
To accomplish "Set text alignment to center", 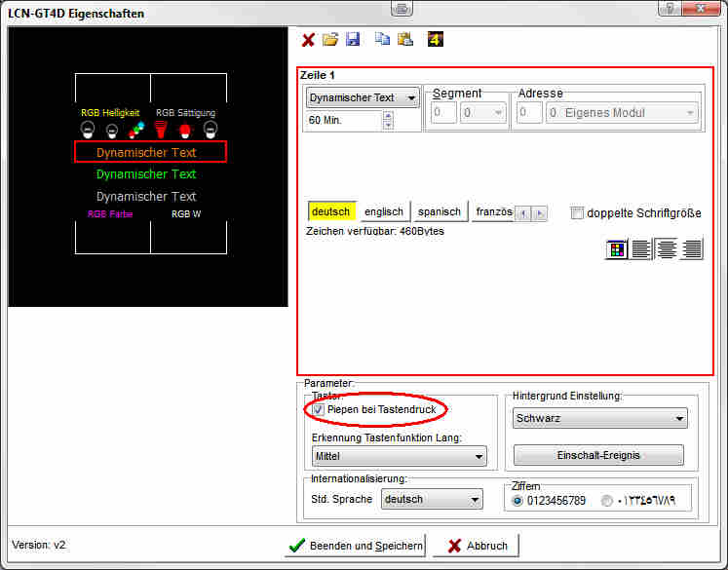I will click(667, 248).
